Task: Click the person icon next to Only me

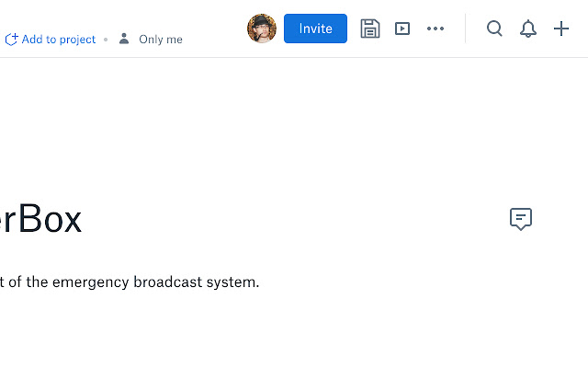Action: [x=124, y=40]
